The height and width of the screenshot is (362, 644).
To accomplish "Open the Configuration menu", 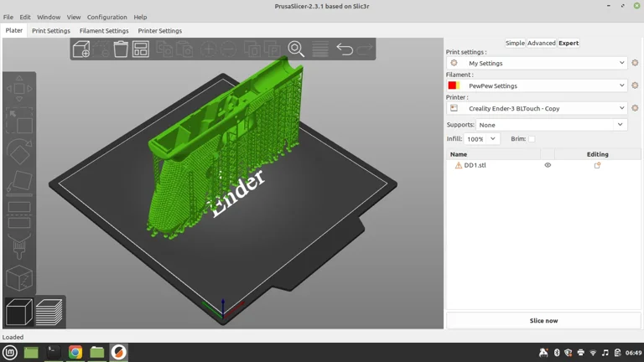I will 107,17.
